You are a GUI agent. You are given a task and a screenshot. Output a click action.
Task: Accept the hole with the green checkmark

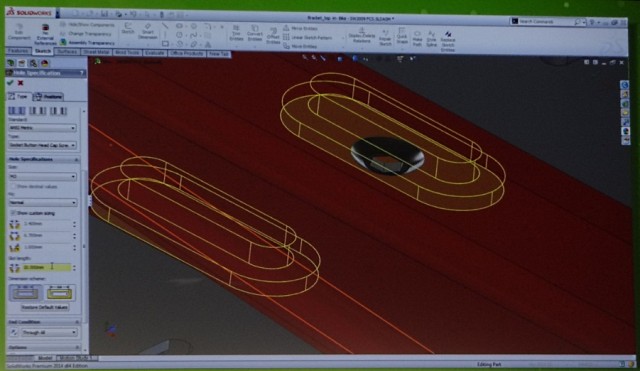coord(10,83)
